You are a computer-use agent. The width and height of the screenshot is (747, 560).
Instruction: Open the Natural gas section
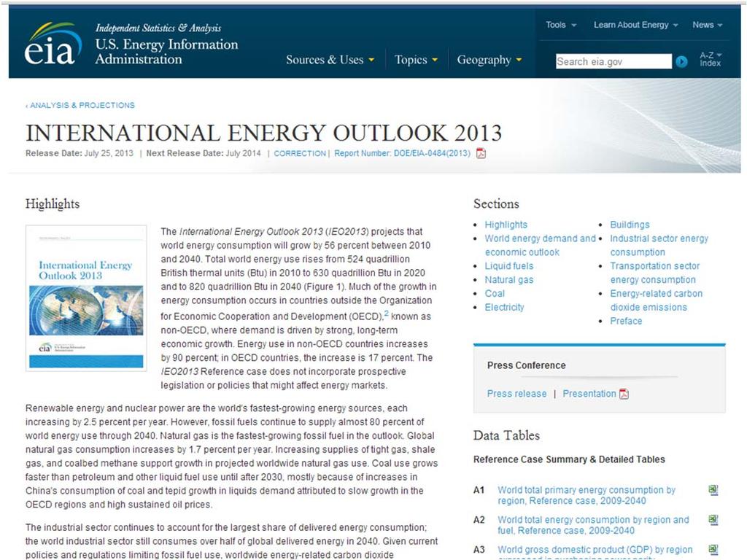(508, 280)
